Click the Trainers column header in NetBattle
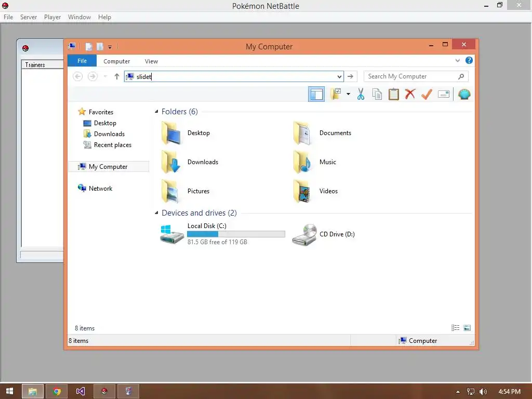This screenshot has height=399, width=532. click(x=43, y=65)
